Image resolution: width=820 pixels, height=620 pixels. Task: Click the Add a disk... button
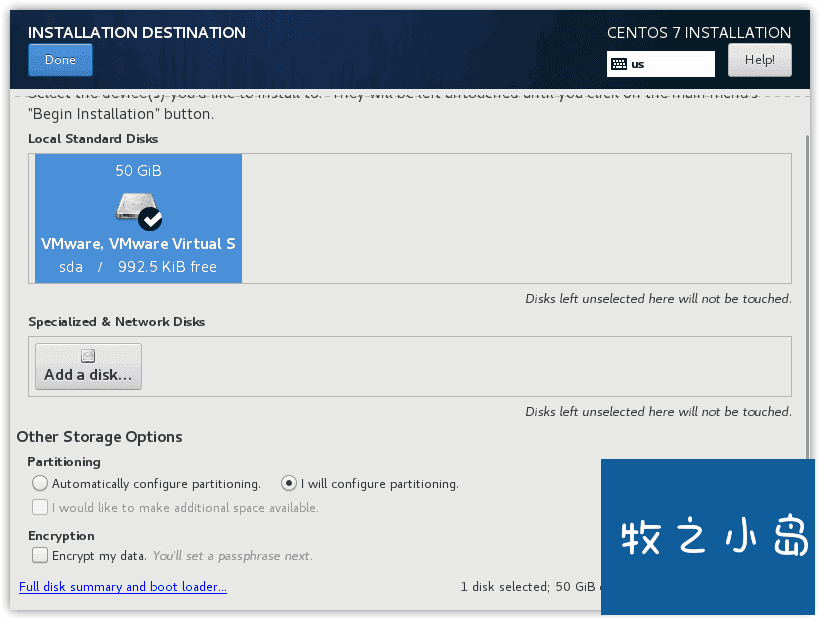[x=88, y=366]
